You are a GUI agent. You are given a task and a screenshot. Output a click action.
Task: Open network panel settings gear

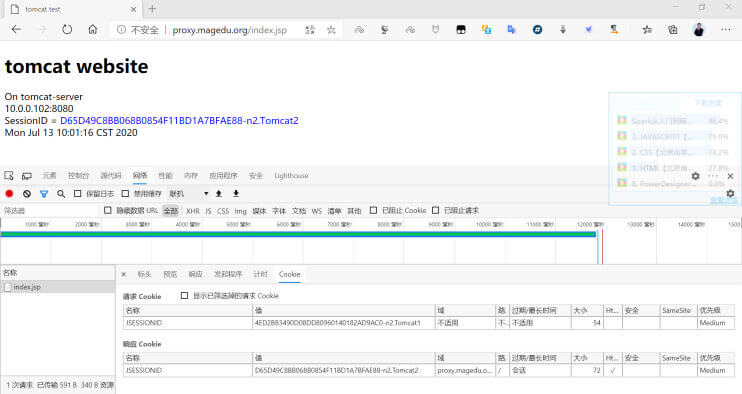coord(730,193)
